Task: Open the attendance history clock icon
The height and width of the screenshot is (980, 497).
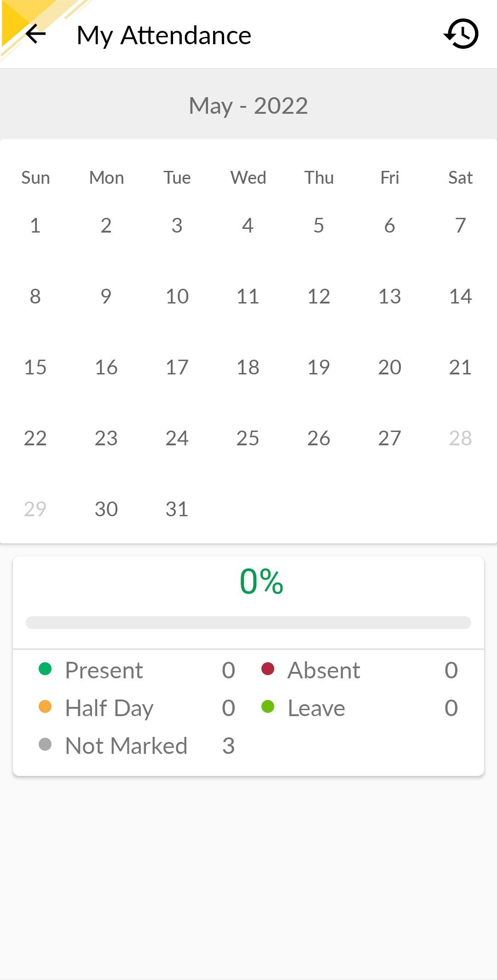Action: 462,34
